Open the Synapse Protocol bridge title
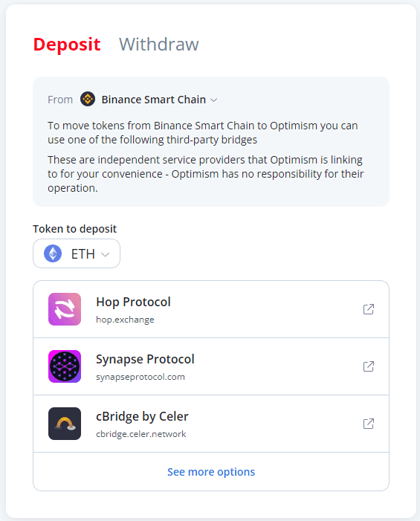 145,359
